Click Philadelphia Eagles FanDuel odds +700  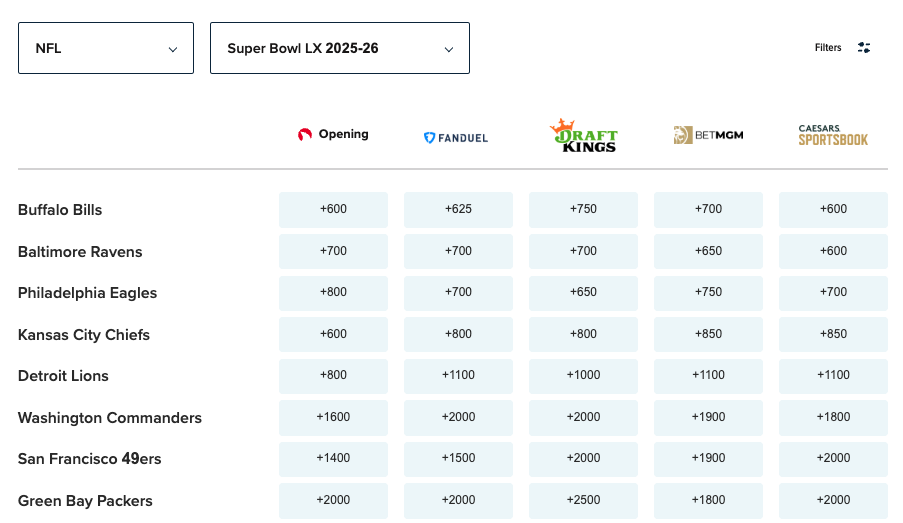tap(458, 293)
